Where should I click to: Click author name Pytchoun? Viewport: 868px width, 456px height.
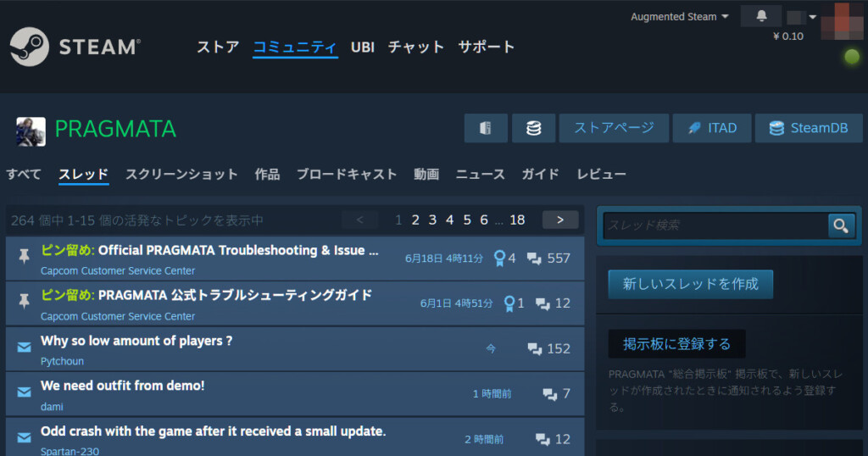[62, 361]
